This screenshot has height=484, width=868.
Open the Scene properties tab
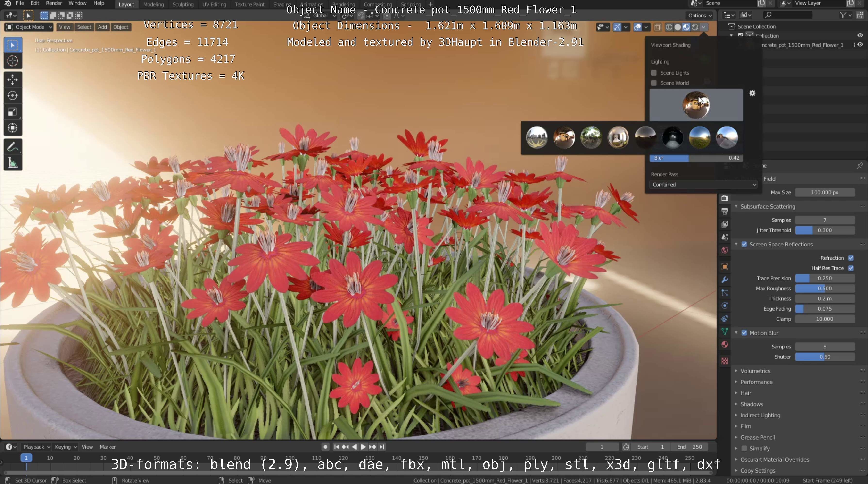tap(725, 237)
